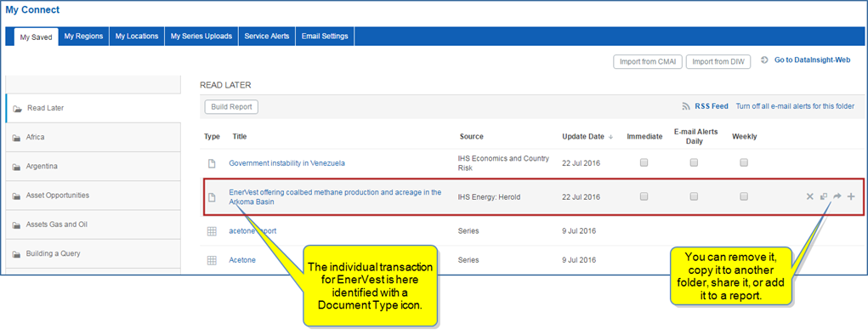Click series grid icon for Acetone row
The height and width of the screenshot is (335, 868).
point(212,260)
